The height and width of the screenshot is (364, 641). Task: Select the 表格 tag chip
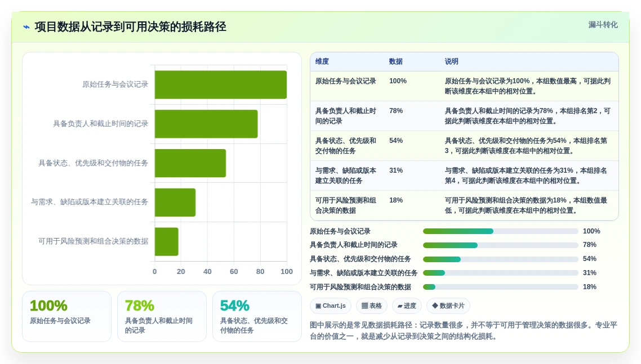(372, 305)
